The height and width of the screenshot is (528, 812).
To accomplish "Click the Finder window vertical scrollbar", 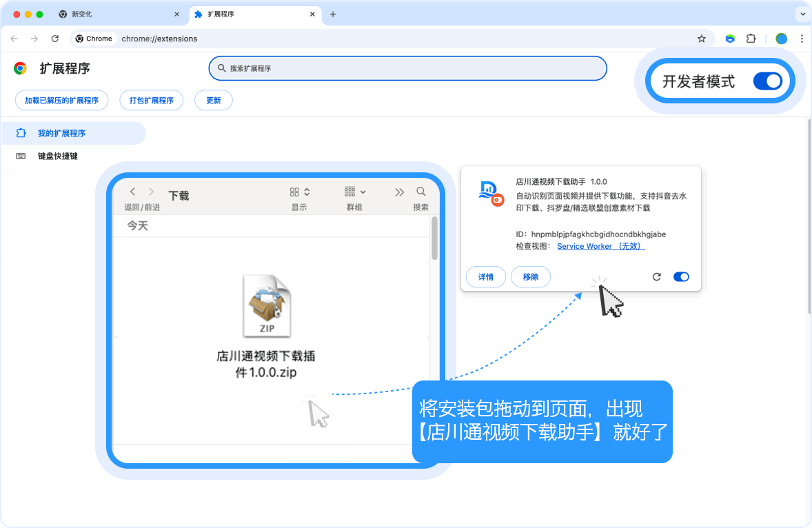I will 434,238.
